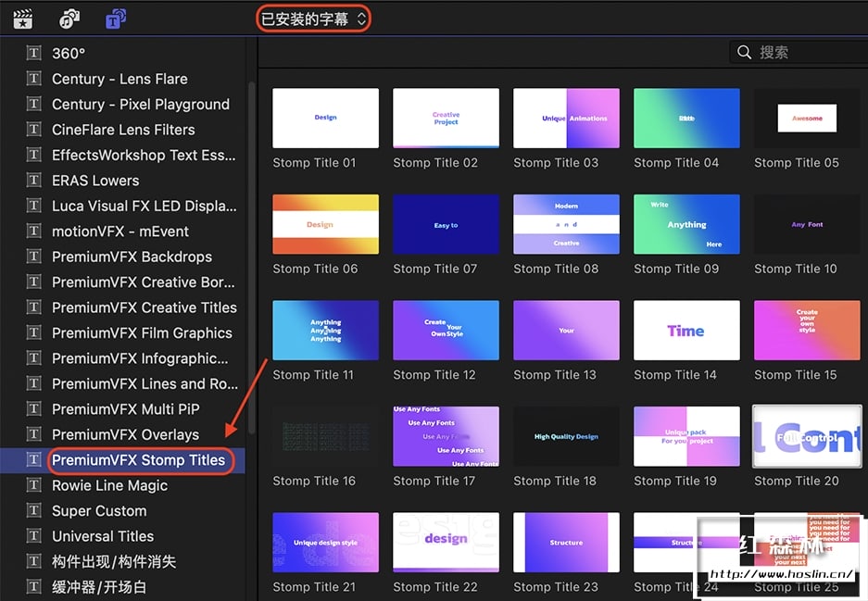The width and height of the screenshot is (868, 601).
Task: Select the Stomp Title 15 thumbnail
Action: pyautogui.click(x=807, y=331)
